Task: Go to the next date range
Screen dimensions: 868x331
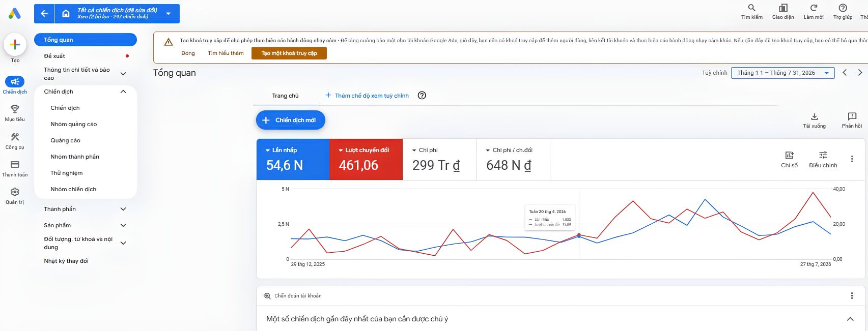Action: coord(860,73)
